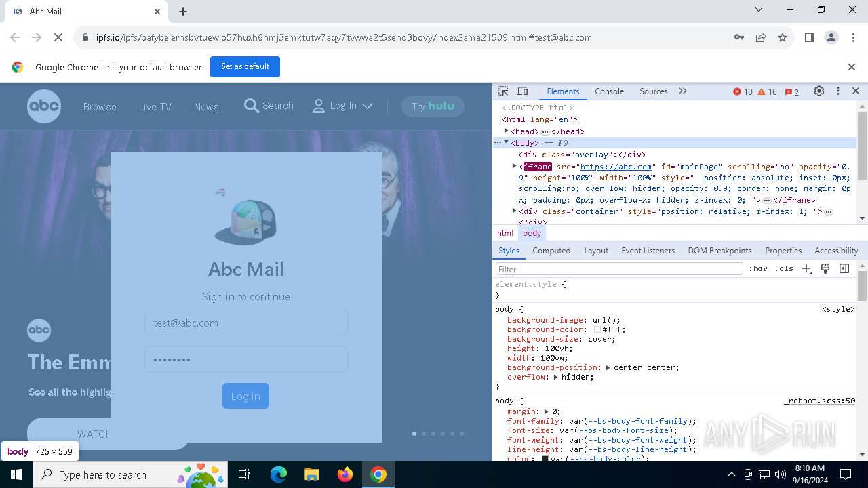
Task: Open the Chrome three-dot menu
Action: (853, 37)
